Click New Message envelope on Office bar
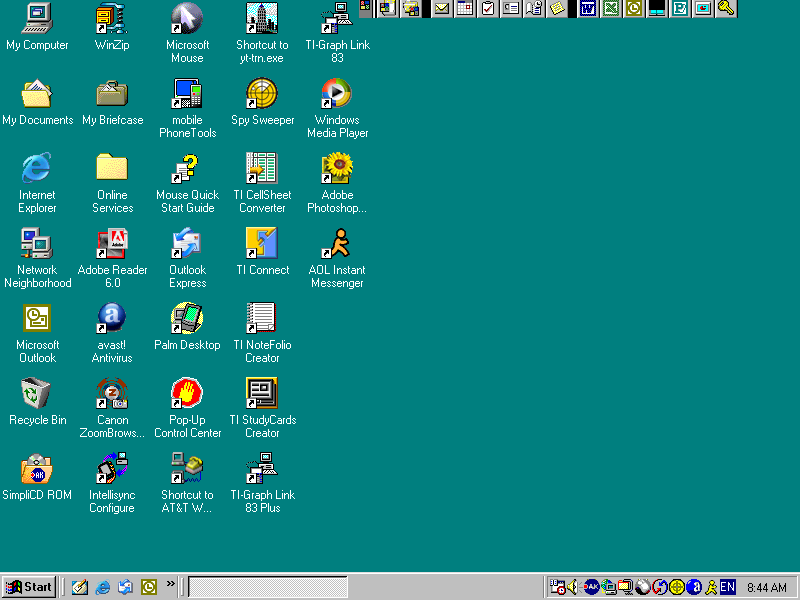Viewport: 800px width, 600px height. coord(442,9)
